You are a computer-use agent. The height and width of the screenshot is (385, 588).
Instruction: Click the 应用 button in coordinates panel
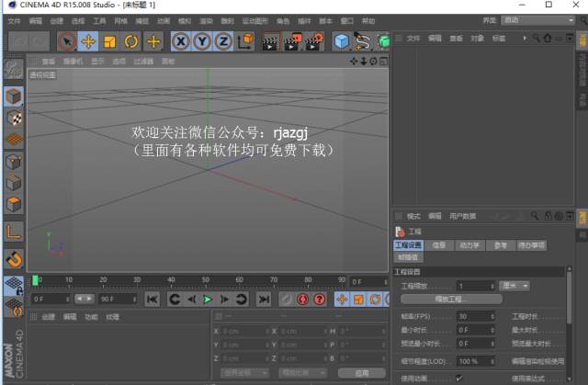[x=354, y=373]
